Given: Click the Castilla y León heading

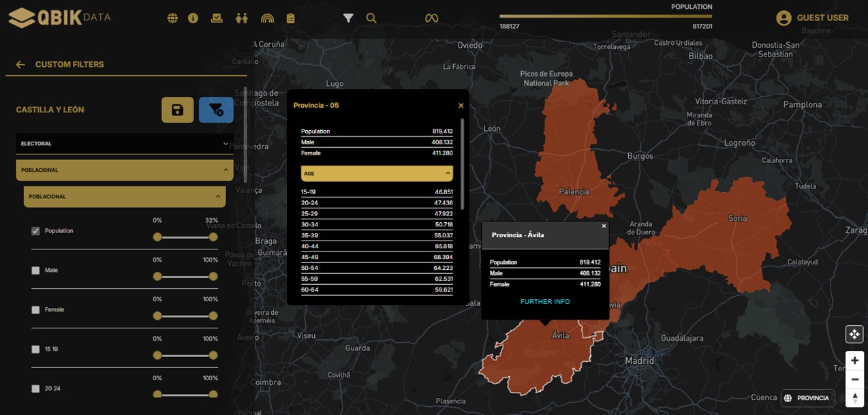Looking at the screenshot, I should coord(50,110).
